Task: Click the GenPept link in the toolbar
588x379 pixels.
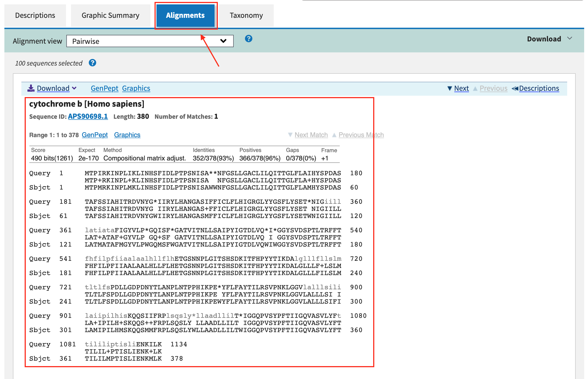Action: click(x=104, y=88)
